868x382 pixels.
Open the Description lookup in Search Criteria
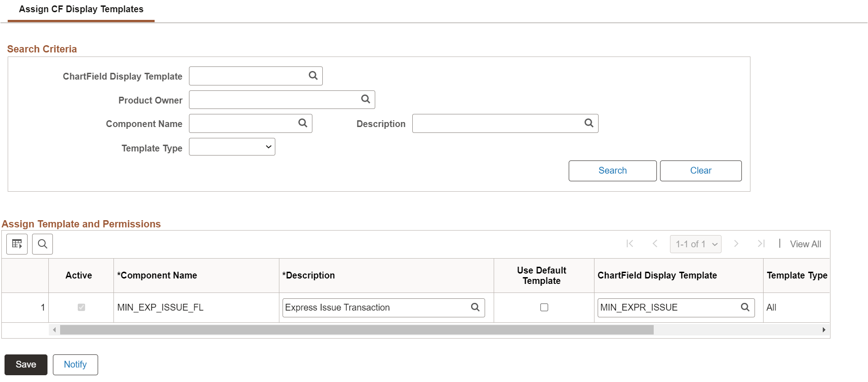589,123
